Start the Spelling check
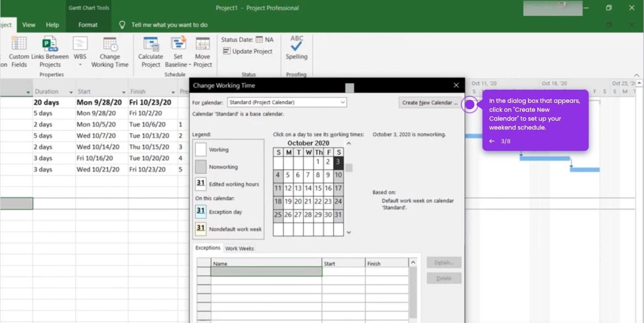The height and width of the screenshot is (323, 644). (x=296, y=48)
